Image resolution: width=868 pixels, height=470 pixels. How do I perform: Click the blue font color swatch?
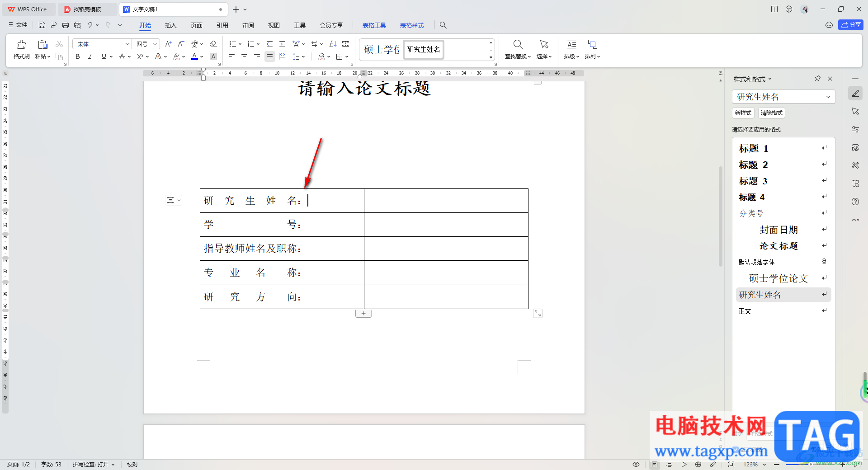[x=194, y=56]
